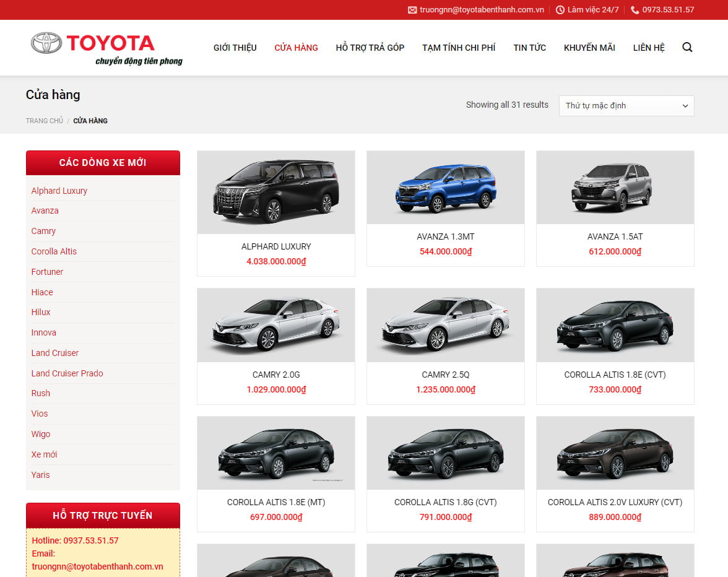Click the Camry 2.5Q car image

pos(445,325)
